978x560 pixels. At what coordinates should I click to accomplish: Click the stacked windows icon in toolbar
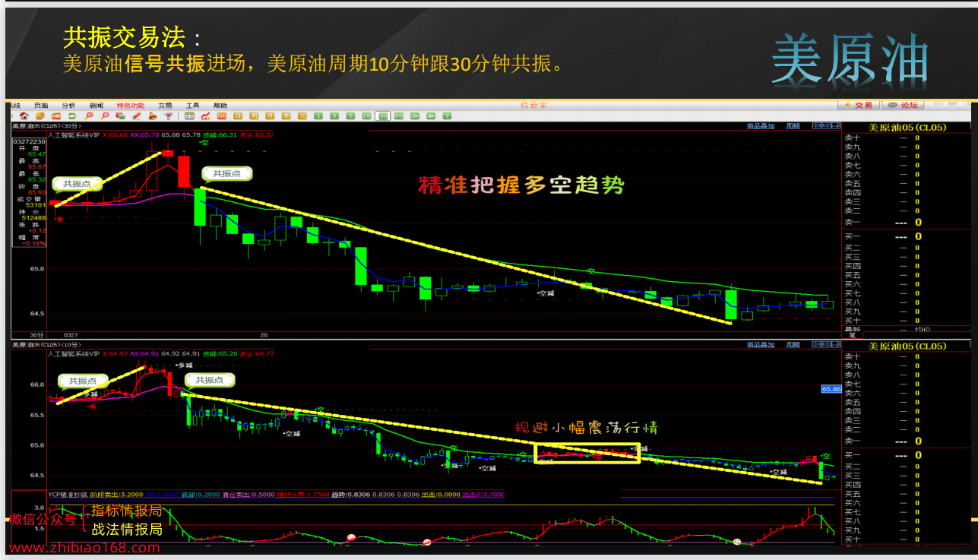click(x=121, y=116)
